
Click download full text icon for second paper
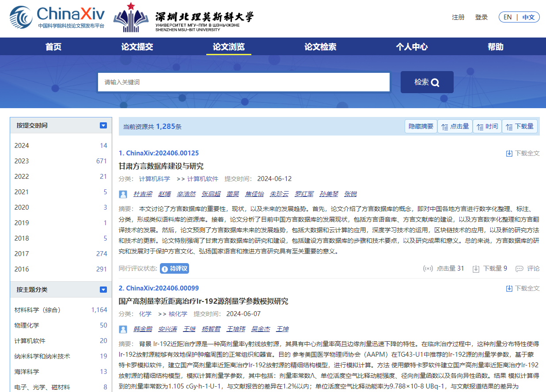[509, 288]
